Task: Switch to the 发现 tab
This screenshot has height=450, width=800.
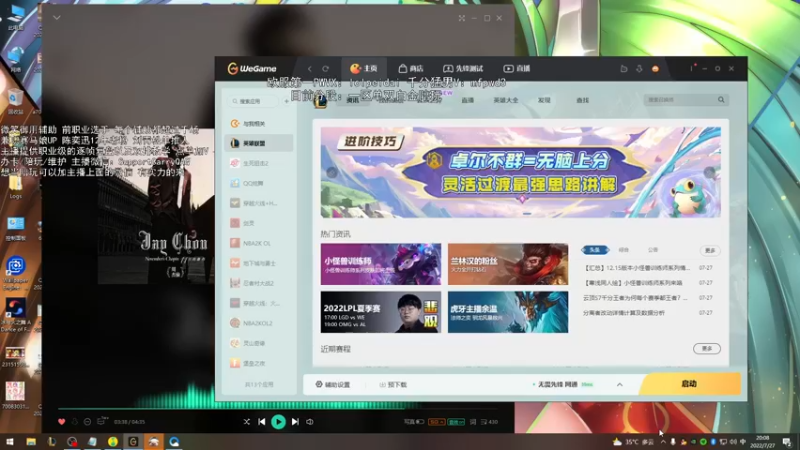Action: tap(544, 101)
